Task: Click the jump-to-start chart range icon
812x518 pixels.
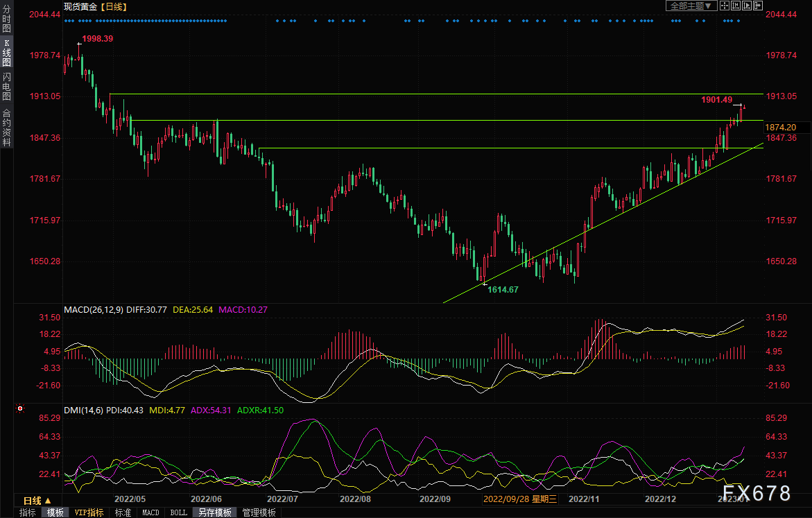Action: (735, 6)
